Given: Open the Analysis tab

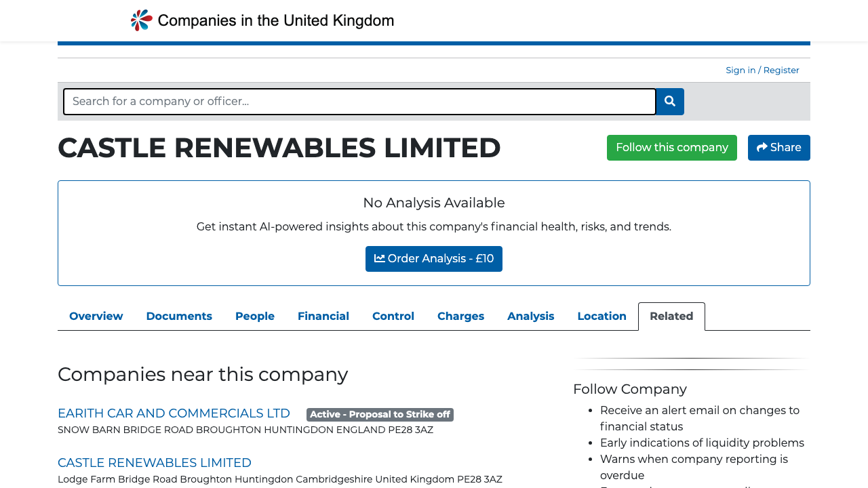Looking at the screenshot, I should (531, 316).
